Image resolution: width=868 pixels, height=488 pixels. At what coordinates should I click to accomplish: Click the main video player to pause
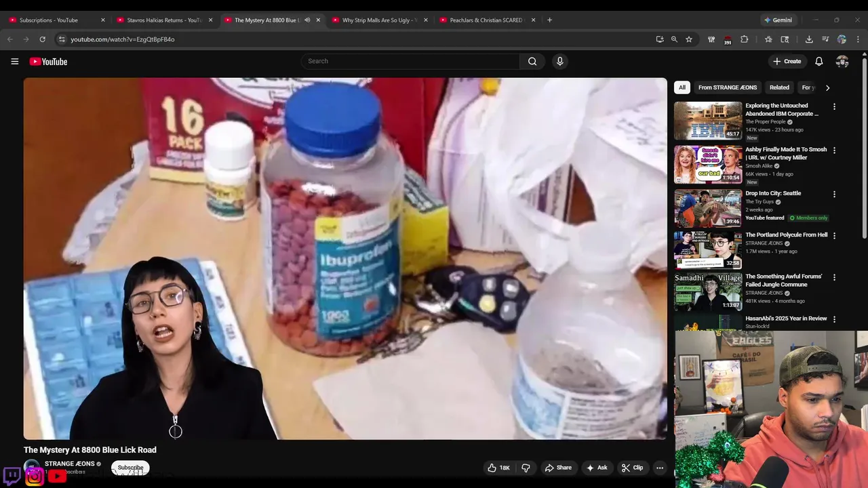pyautogui.click(x=345, y=258)
